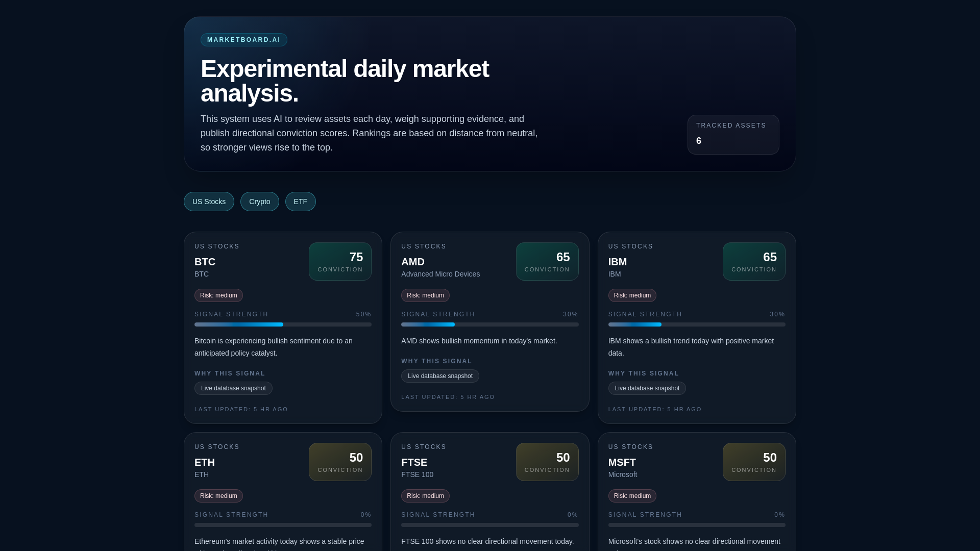Click IBM card's Why This Signal label
Screen dimensions: 980x551
[644, 373]
